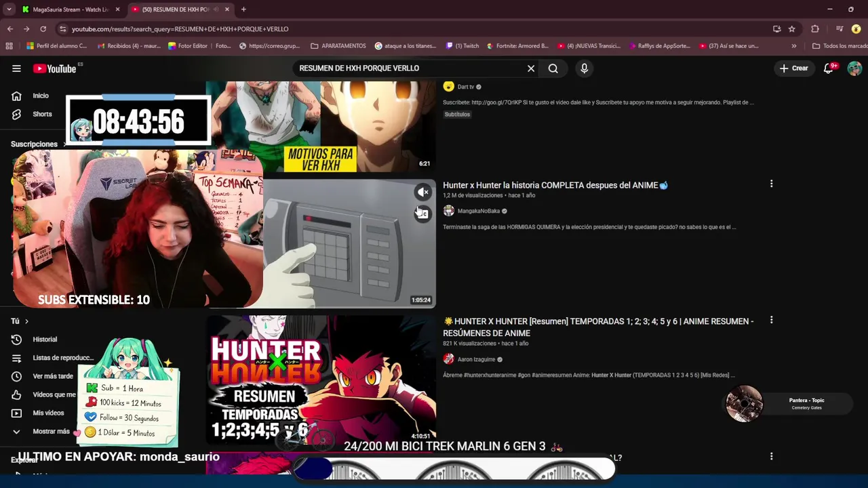Open more options for HUNTER X HUNTER Resumen video
The height and width of the screenshot is (488, 868).
[x=771, y=320]
